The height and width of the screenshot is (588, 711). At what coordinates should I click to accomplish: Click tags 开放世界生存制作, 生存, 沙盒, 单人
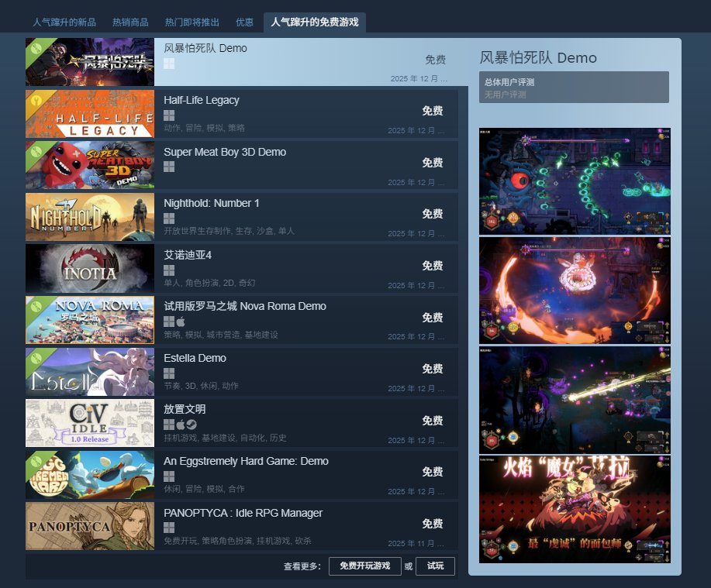pyautogui.click(x=229, y=231)
